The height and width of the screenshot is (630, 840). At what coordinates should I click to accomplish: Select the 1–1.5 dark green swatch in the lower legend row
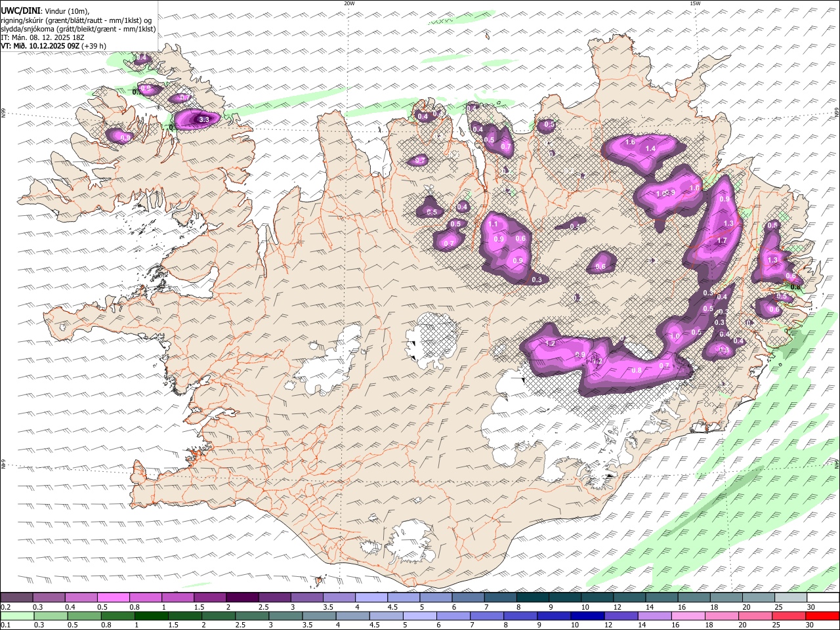pos(151,616)
